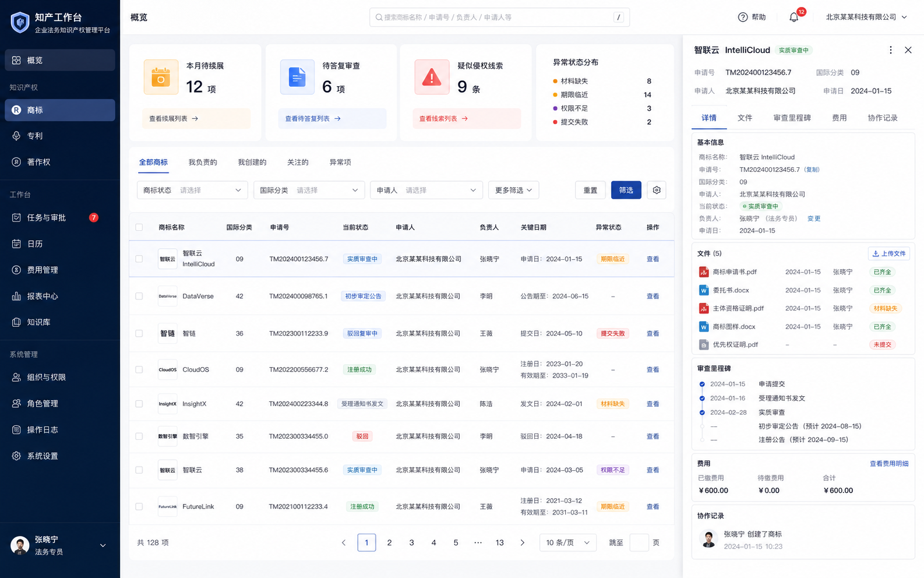Viewport: 924px width, 578px height.
Task: Toggle the select-all checkbox in table header
Action: coord(139,227)
